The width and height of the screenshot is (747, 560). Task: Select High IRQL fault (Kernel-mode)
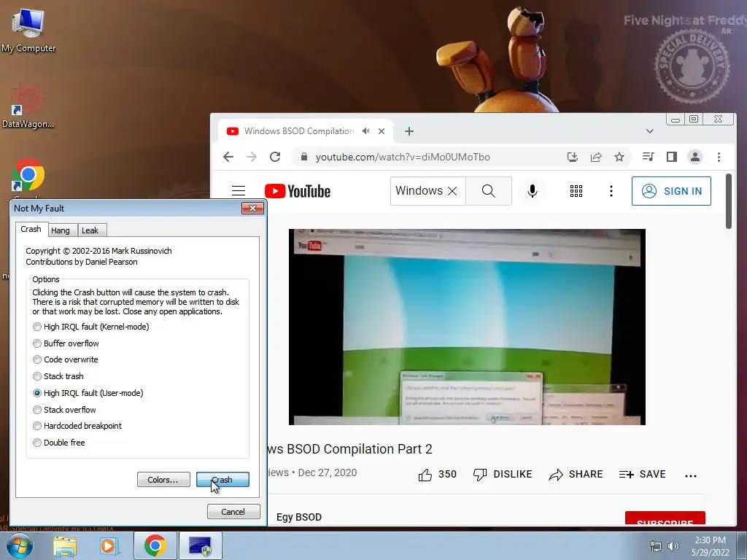91,327
